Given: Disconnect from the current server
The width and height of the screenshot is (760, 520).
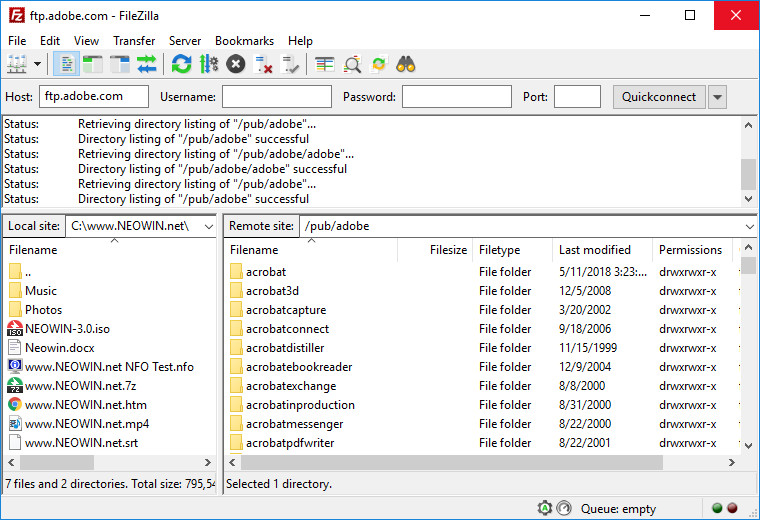Looking at the screenshot, I should point(263,64).
